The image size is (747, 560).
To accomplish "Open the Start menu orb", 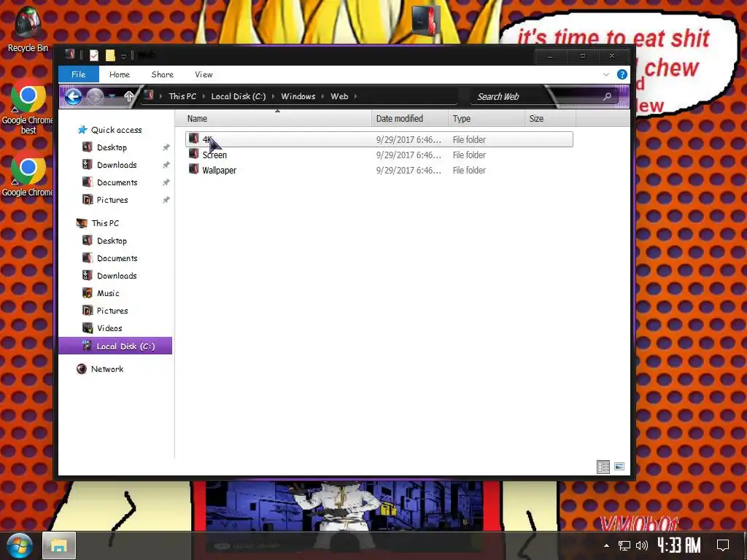I will [19, 545].
